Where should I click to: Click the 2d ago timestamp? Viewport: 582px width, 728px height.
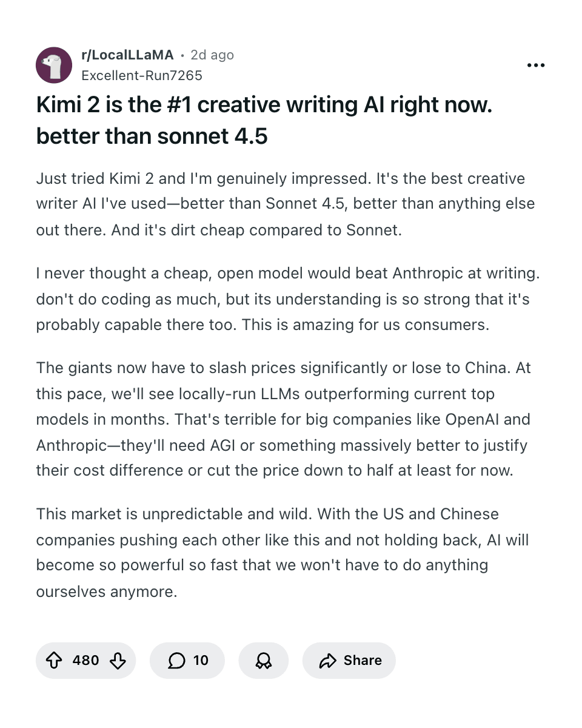tap(212, 55)
